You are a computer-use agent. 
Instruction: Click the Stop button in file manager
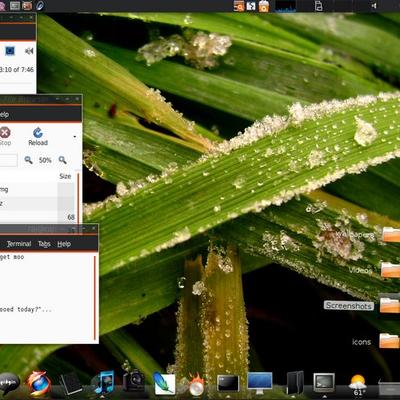(5, 136)
